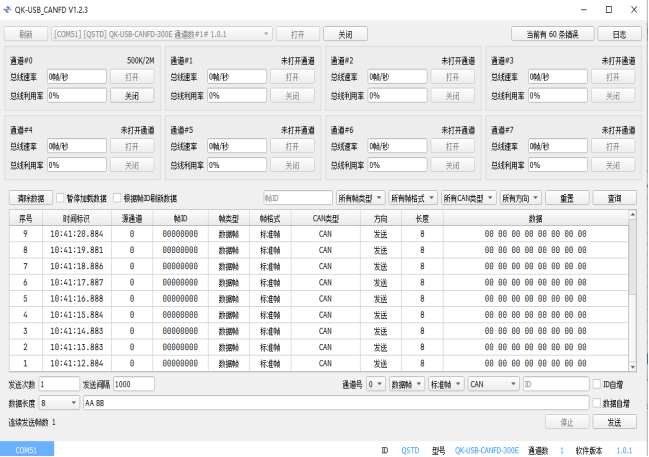This screenshot has height=457, width=649.
Task: Click 时间标识 column header
Action: (x=77, y=219)
